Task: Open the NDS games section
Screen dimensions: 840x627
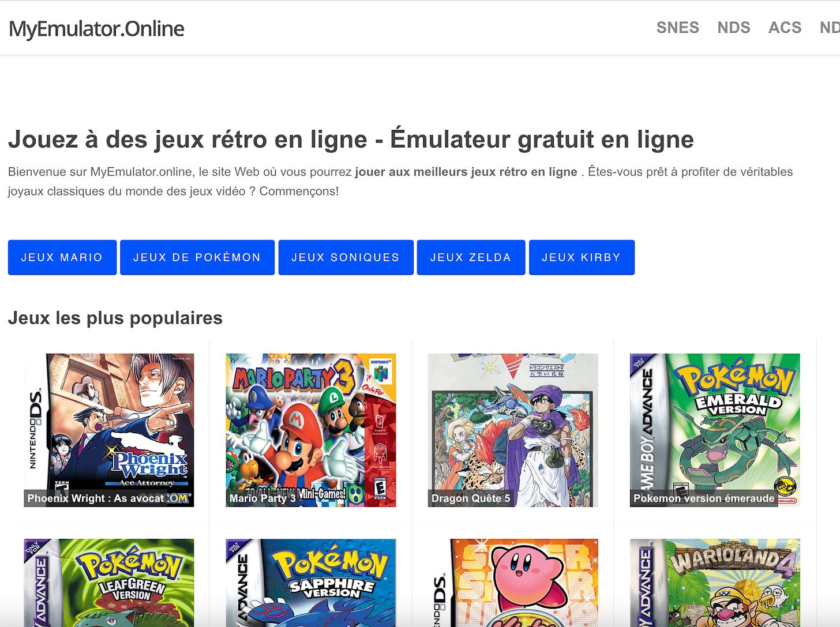Action: tap(733, 28)
